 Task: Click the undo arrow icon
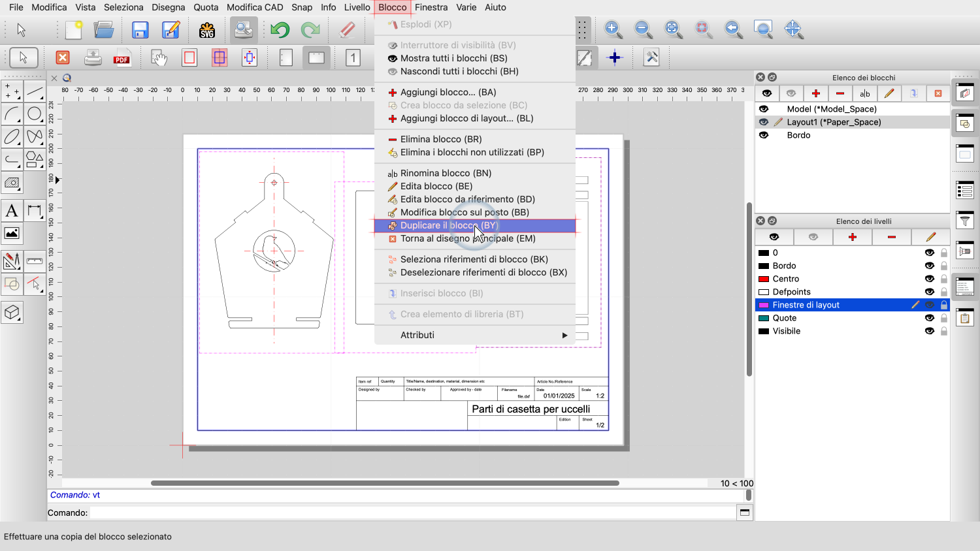tap(280, 30)
